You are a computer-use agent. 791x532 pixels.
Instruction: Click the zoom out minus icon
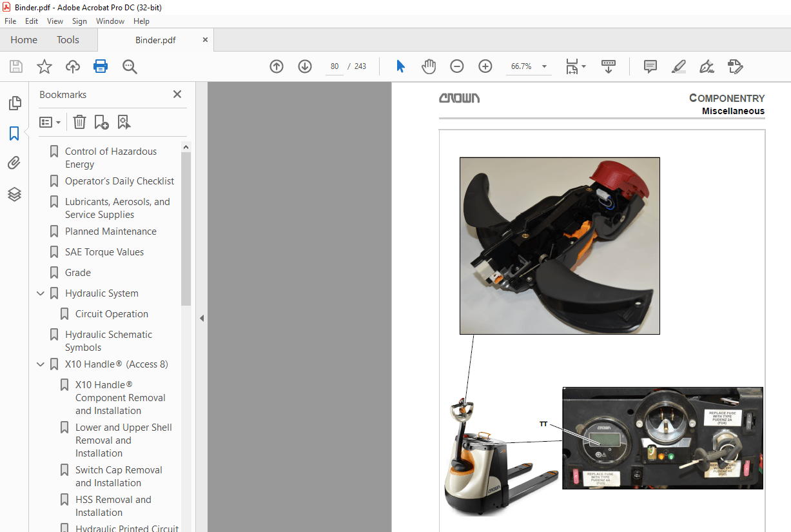coord(457,66)
